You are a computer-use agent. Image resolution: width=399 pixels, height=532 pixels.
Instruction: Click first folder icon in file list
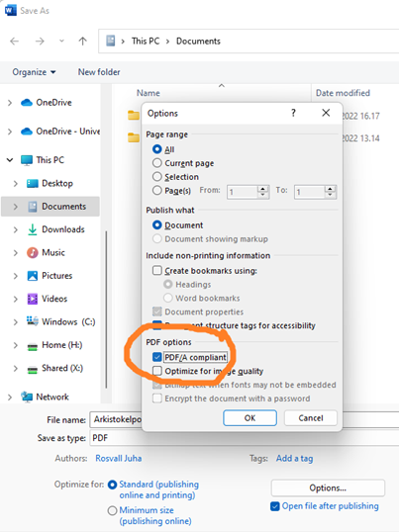point(134,116)
